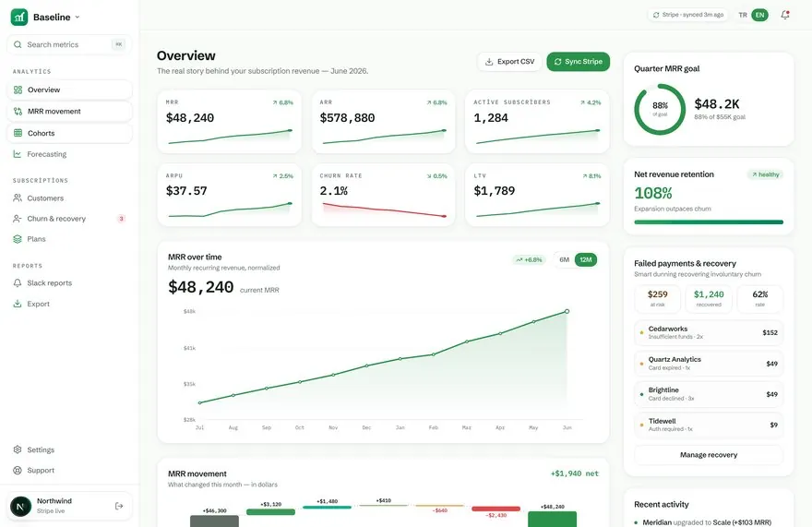Click the 108% retention value

[653, 193]
